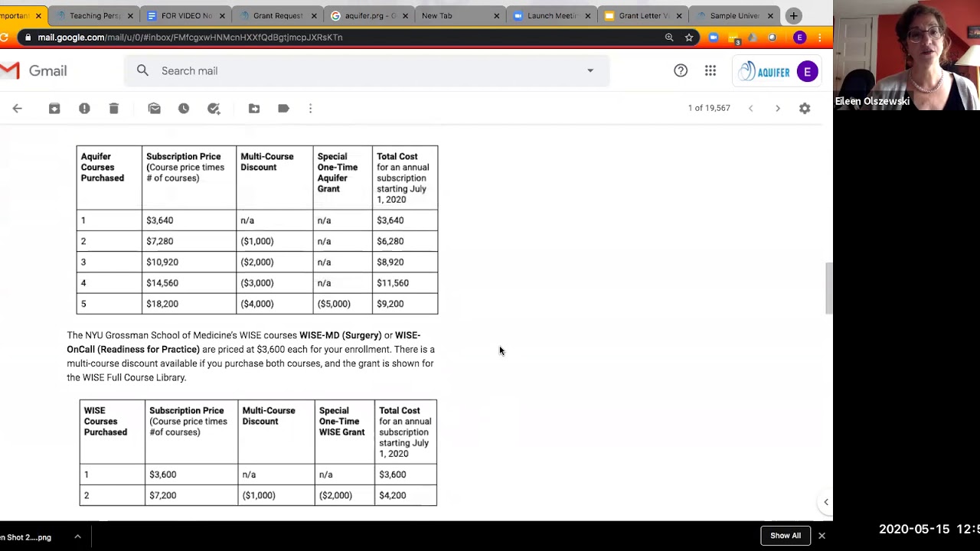Click the Gmail logo
The image size is (980, 551).
coord(34,70)
